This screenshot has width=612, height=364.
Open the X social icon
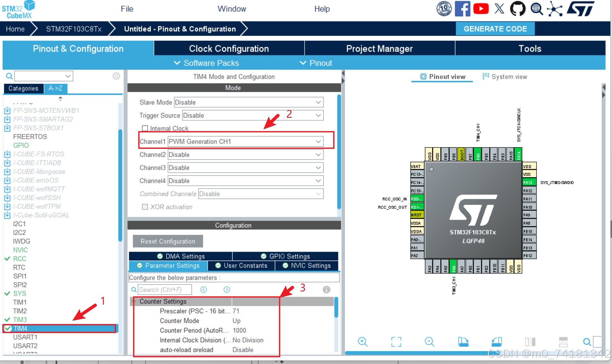pyautogui.click(x=499, y=9)
